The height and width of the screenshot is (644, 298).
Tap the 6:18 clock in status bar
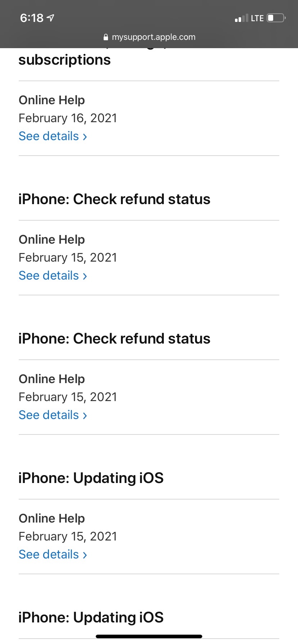(x=32, y=18)
